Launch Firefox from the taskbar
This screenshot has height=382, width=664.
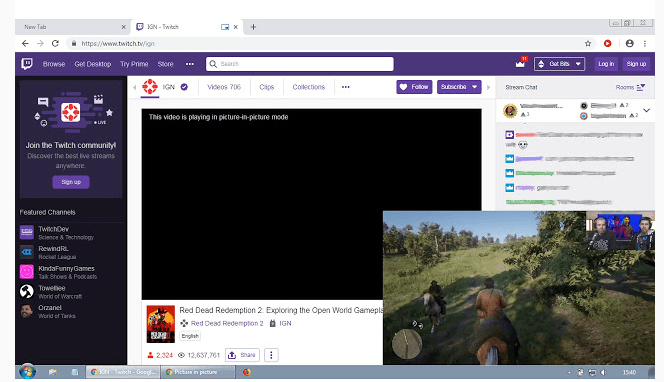point(247,372)
